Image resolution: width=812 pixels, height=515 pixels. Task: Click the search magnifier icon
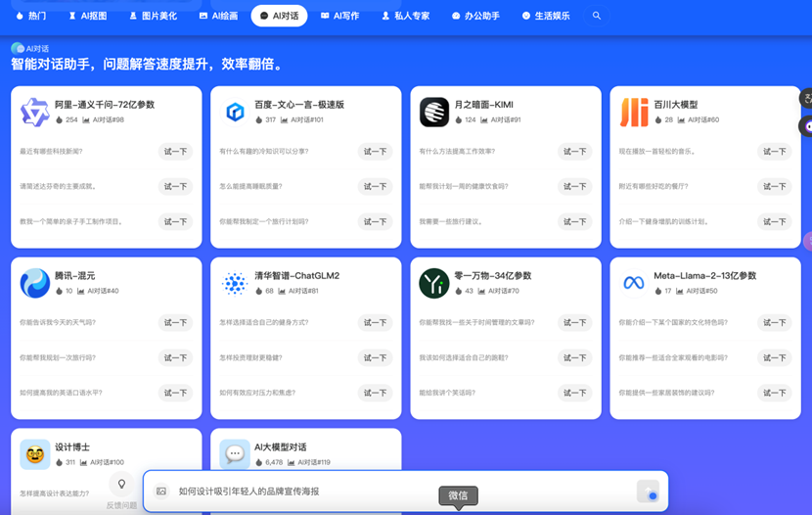click(597, 16)
